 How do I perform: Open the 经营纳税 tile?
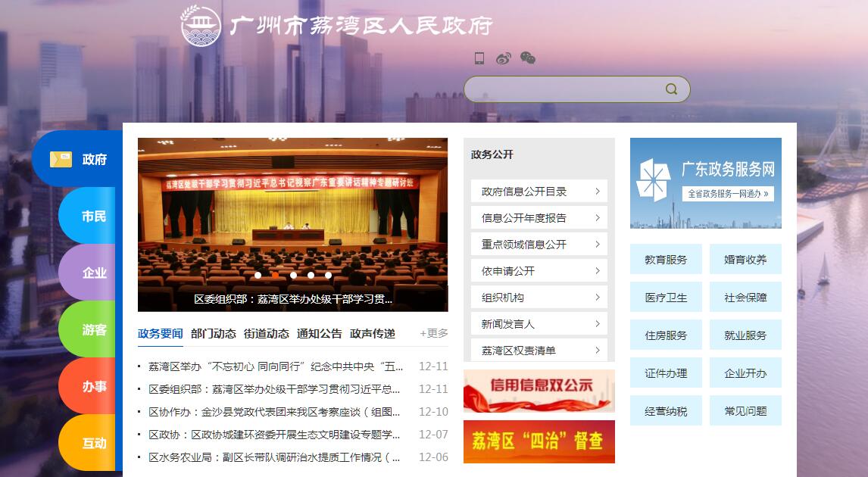pyautogui.click(x=666, y=410)
